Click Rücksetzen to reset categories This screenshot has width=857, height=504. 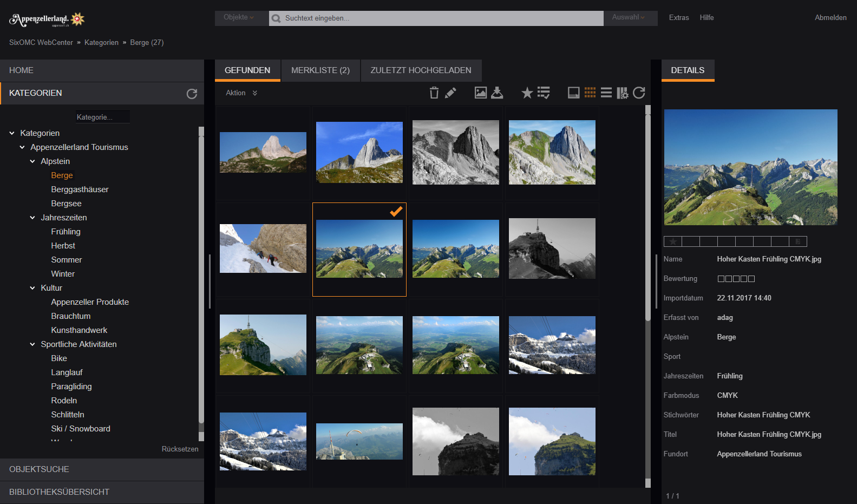pyautogui.click(x=180, y=449)
